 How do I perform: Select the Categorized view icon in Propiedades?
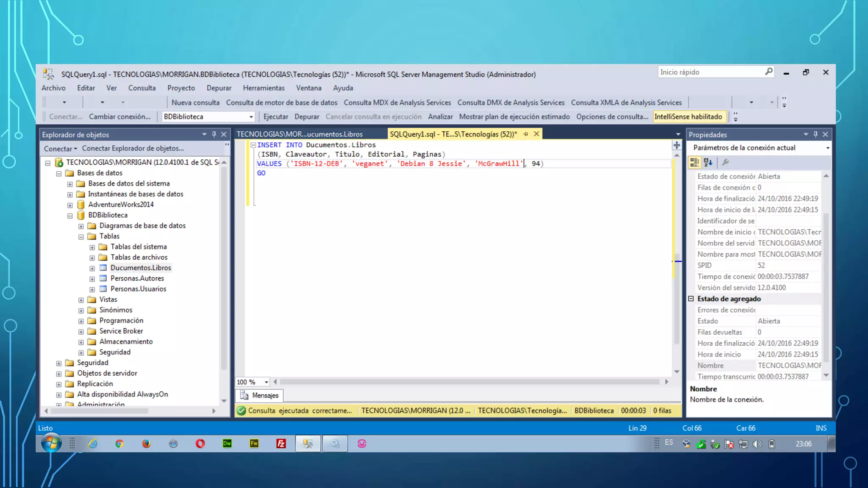[694, 162]
